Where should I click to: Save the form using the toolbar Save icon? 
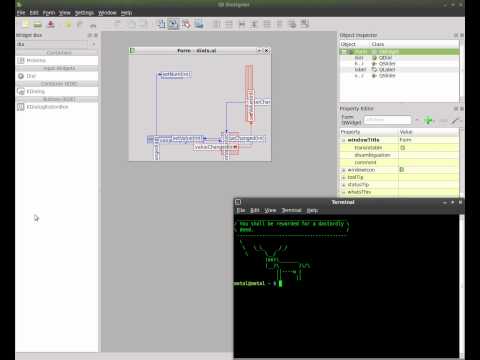[51, 24]
